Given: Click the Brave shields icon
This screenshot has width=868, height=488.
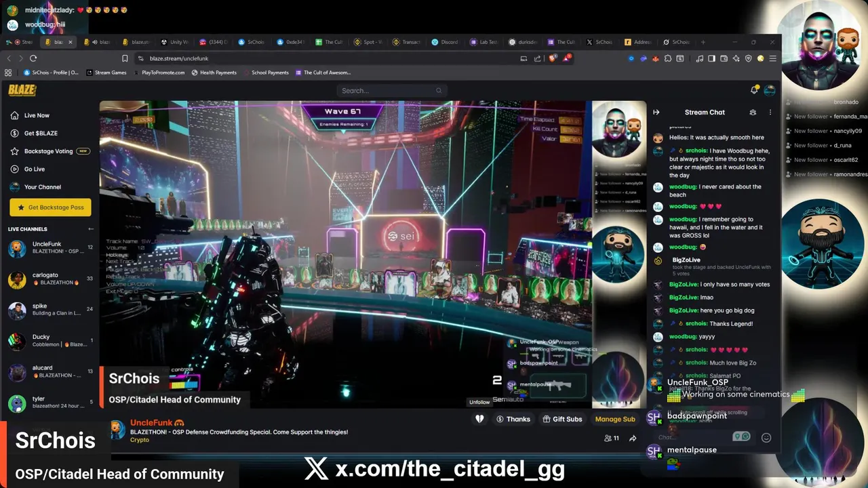Looking at the screenshot, I should click(552, 58).
